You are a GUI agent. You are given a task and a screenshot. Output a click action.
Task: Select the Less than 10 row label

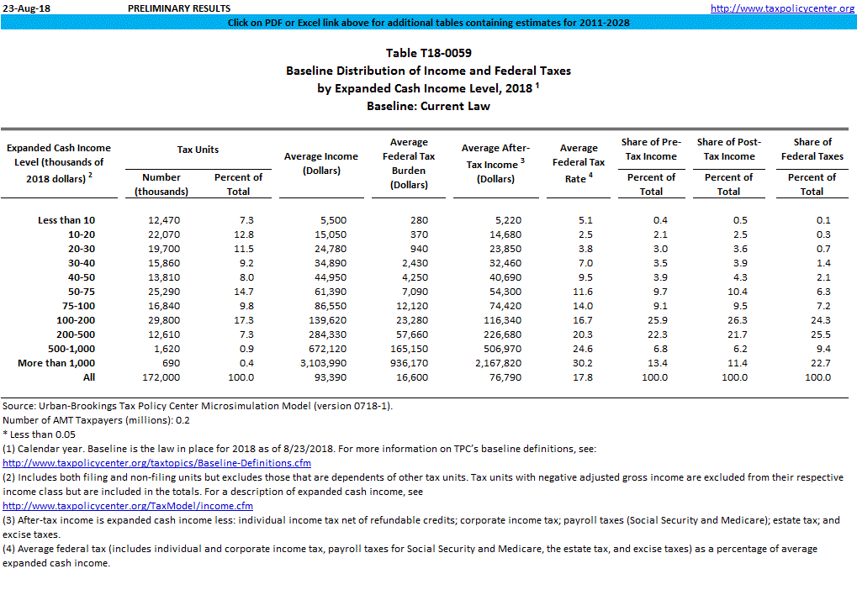click(x=66, y=220)
